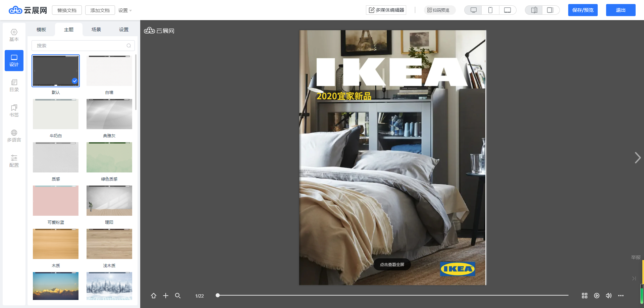Open the search magnifier in bottom toolbar

pos(178,296)
